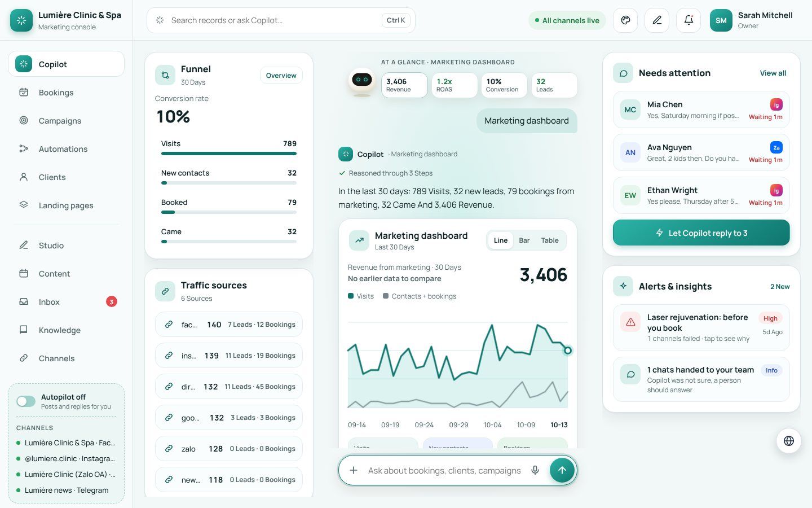Click the Funnel Overview button
Viewport: 812px width, 508px height.
pyautogui.click(x=281, y=76)
